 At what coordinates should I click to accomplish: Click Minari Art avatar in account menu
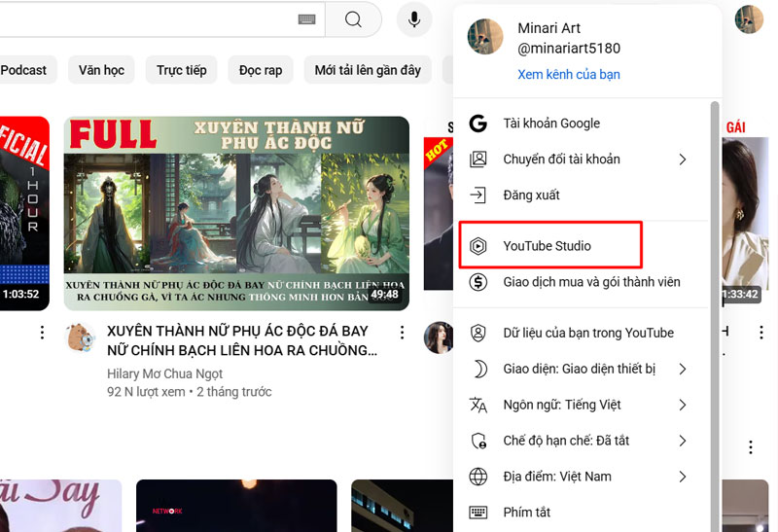[485, 37]
